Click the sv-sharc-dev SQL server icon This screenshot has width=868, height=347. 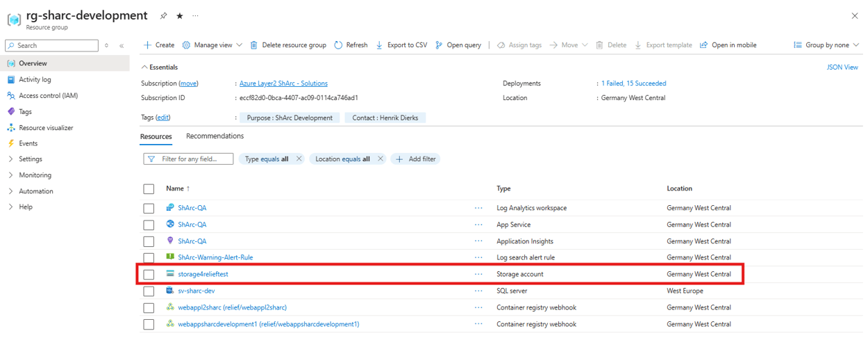tap(170, 291)
